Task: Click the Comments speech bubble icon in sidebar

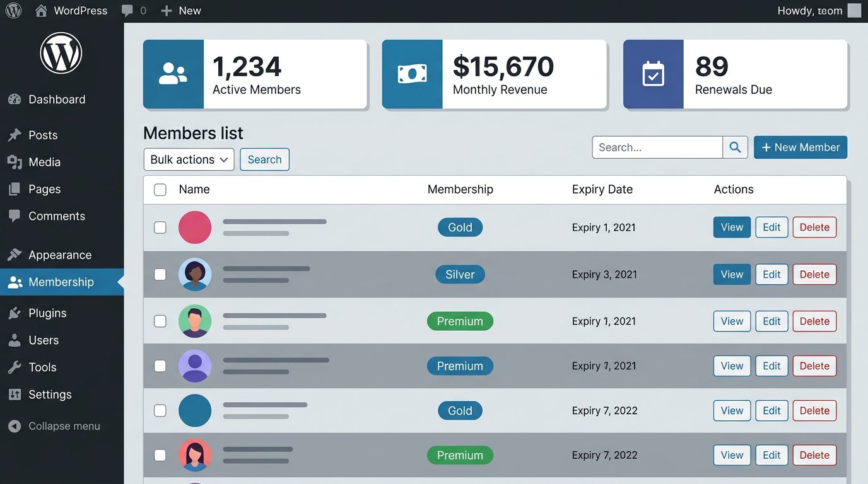Action: pos(15,216)
